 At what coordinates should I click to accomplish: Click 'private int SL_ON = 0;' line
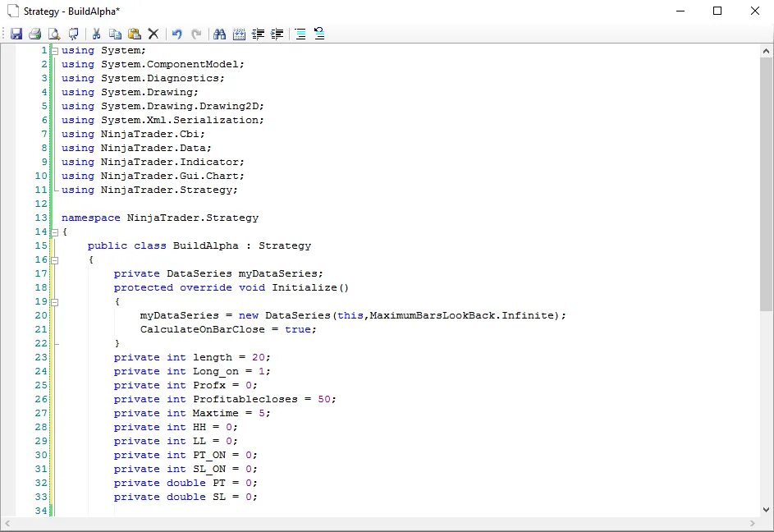click(185, 469)
